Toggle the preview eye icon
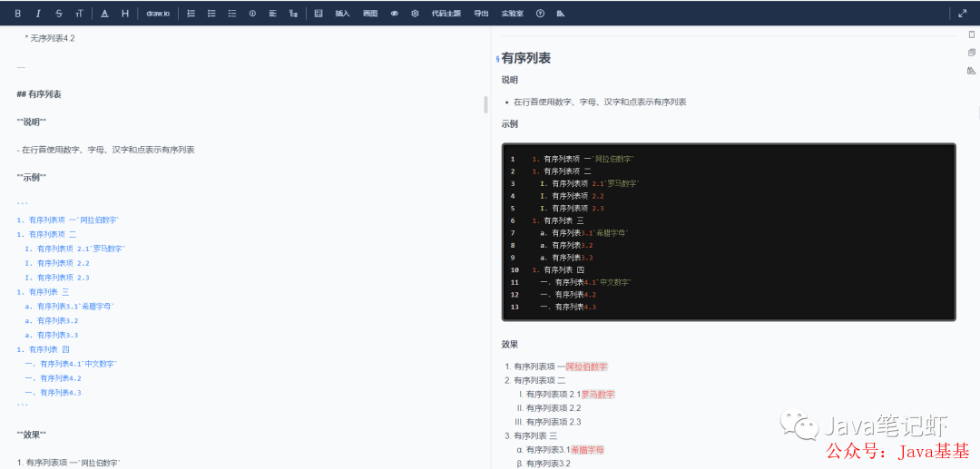This screenshot has width=980, height=469. coord(395,13)
